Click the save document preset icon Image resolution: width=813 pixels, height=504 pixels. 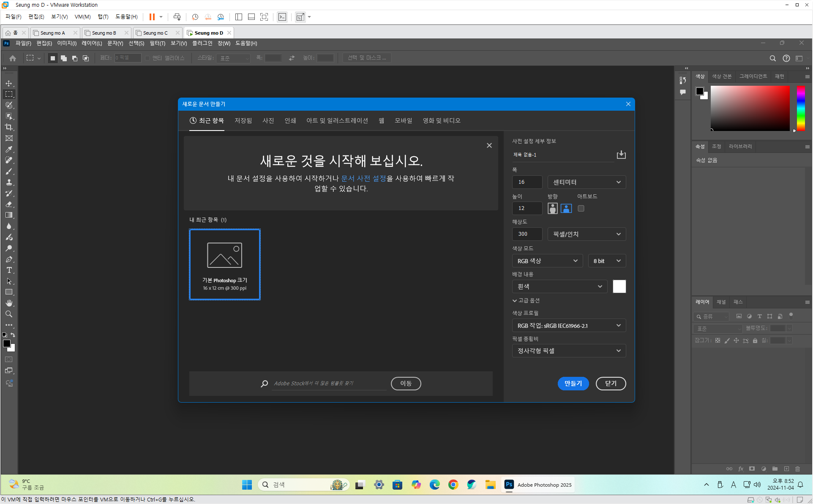tap(621, 155)
